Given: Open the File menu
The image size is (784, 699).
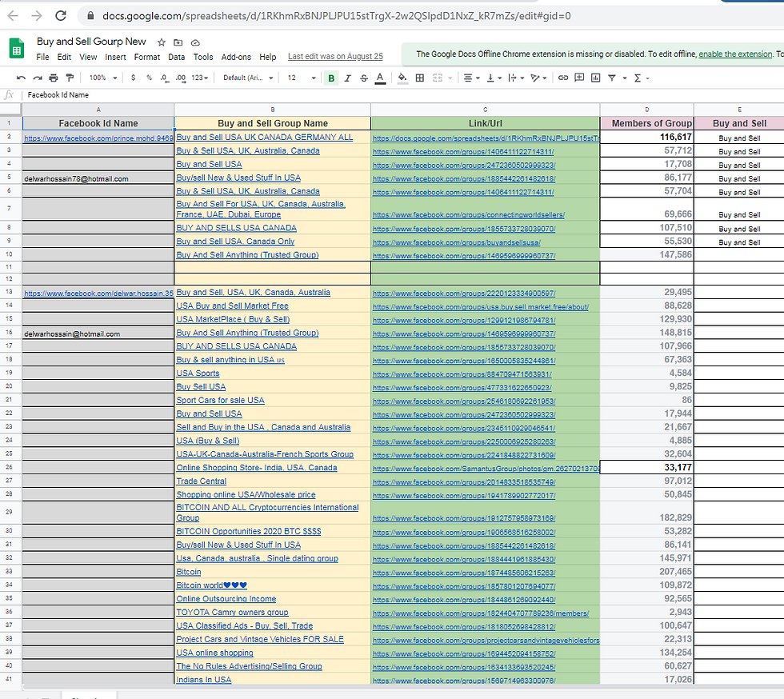Looking at the screenshot, I should [x=42, y=57].
